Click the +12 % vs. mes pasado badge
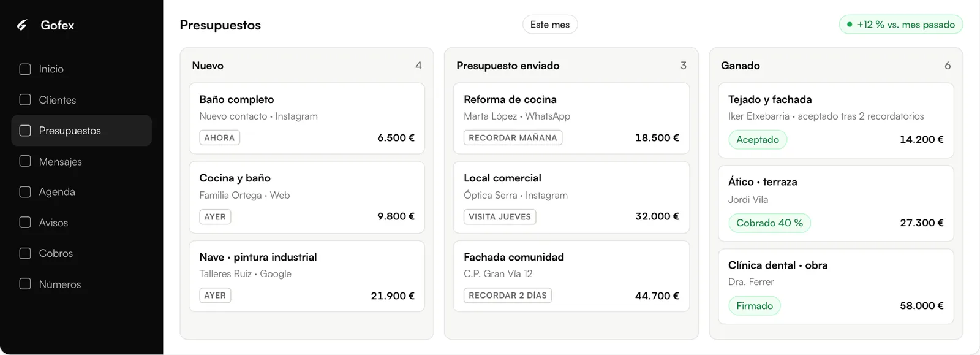980x355 pixels. pos(901,25)
